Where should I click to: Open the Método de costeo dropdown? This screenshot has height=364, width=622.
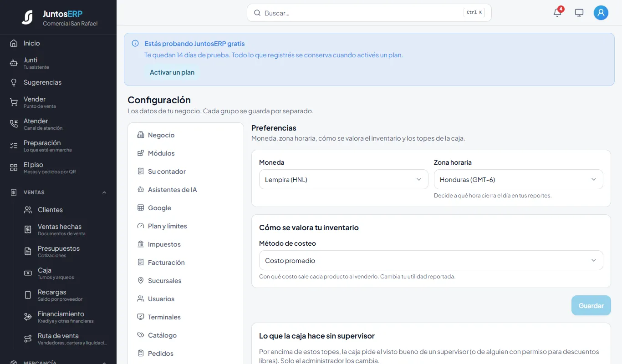(431, 260)
